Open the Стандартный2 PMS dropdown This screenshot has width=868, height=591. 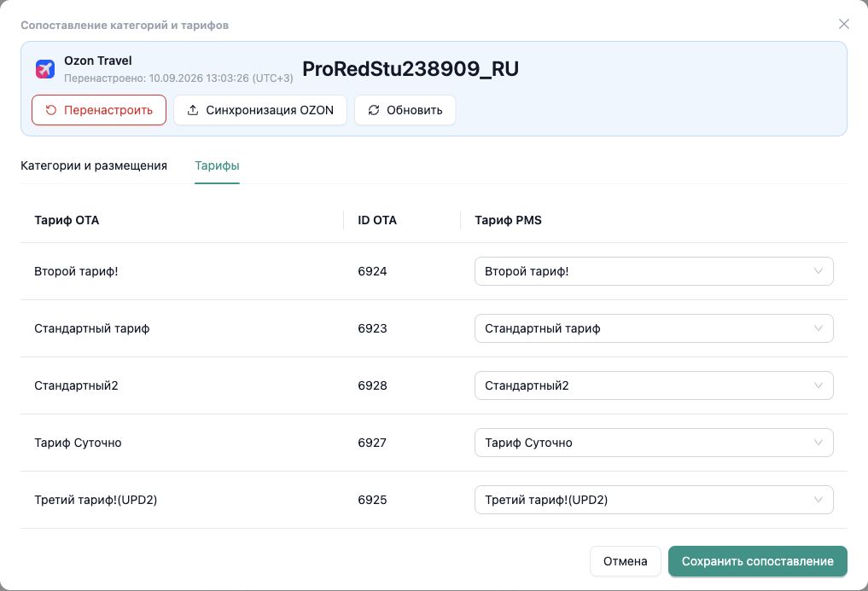[654, 385]
